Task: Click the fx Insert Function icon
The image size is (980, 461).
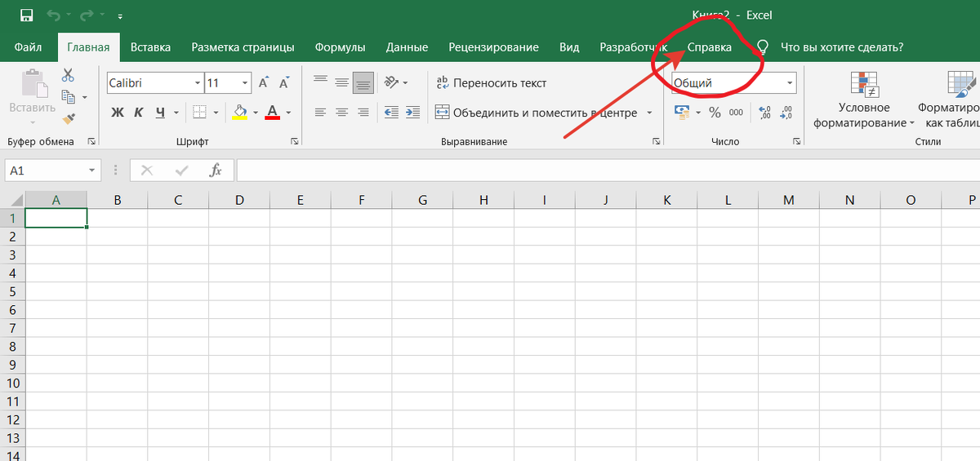Action: (x=216, y=171)
